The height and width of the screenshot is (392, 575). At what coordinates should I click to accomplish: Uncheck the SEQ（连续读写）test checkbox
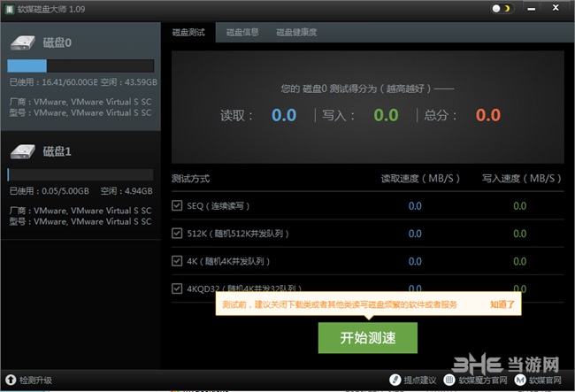pos(177,205)
